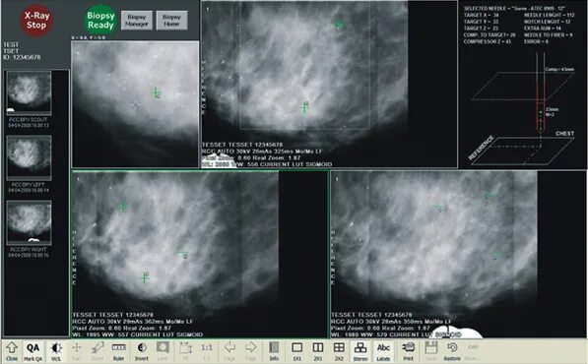Select the Lens magnifier tool
Image resolution: width=588 pixels, height=364 pixels.
coord(163,351)
